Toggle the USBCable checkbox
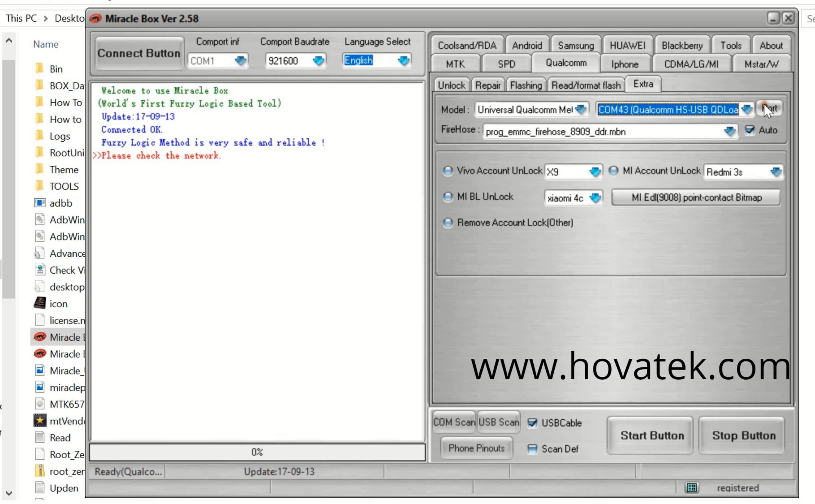Viewport: 815px width, 504px height. pyautogui.click(x=532, y=423)
